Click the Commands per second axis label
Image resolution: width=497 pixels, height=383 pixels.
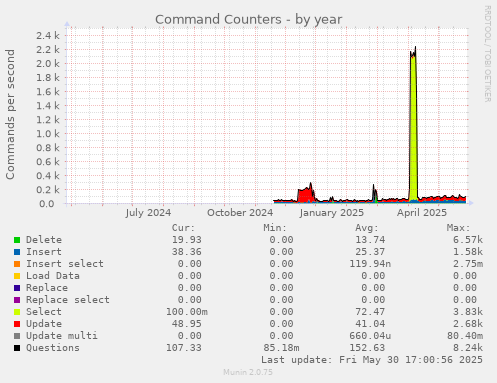click(x=10, y=114)
